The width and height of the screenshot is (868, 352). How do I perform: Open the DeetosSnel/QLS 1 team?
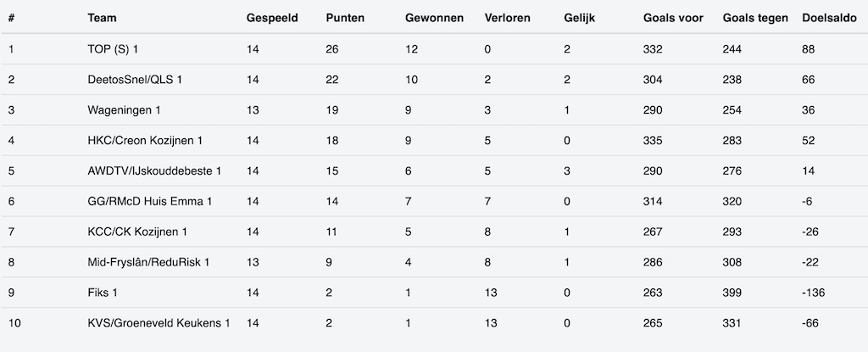135,80
